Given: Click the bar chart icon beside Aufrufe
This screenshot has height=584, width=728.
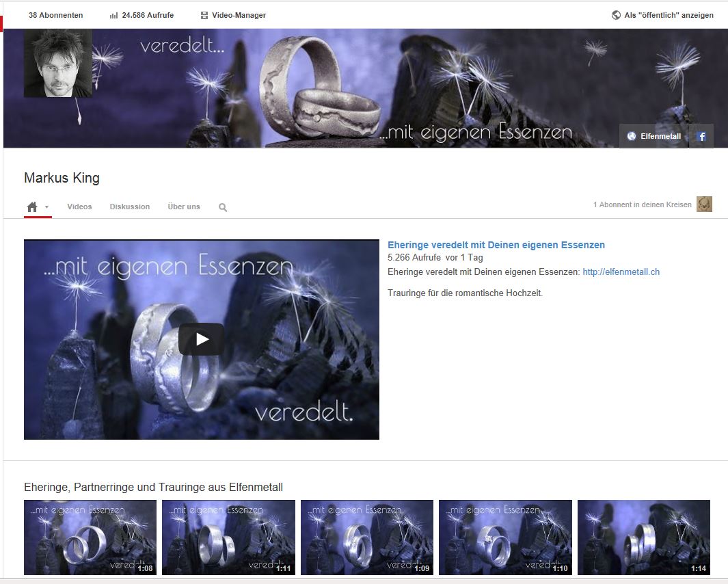Looking at the screenshot, I should (x=113, y=16).
